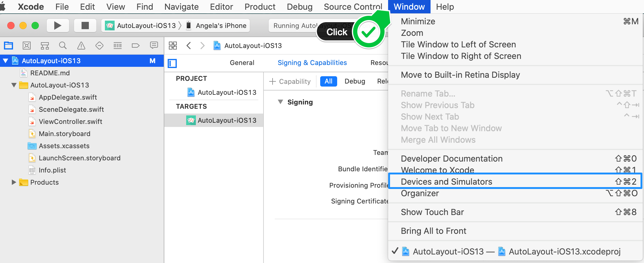Open the related items grid menu
Viewport: 644px width, 263px height.
173,46
